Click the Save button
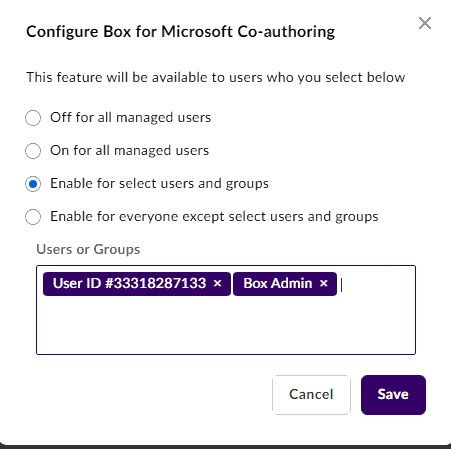Viewport: 451px width, 449px height. click(x=393, y=395)
